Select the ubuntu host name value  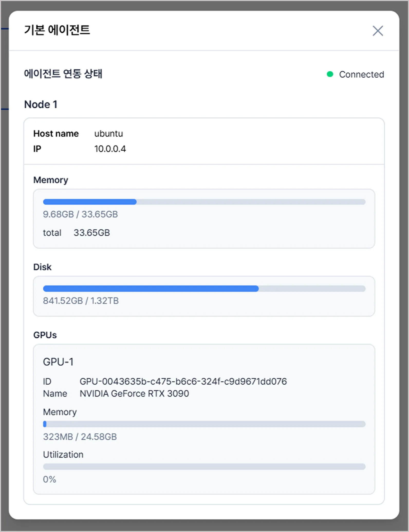[109, 134]
